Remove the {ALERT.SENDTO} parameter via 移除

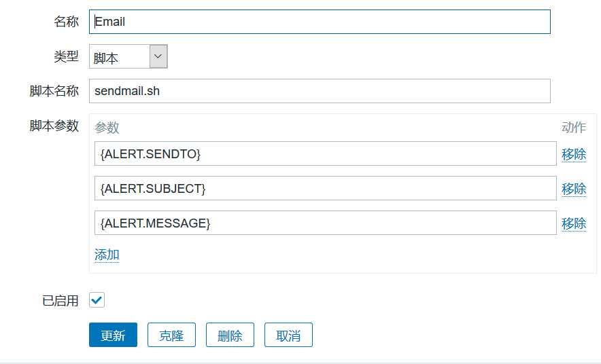tap(574, 154)
